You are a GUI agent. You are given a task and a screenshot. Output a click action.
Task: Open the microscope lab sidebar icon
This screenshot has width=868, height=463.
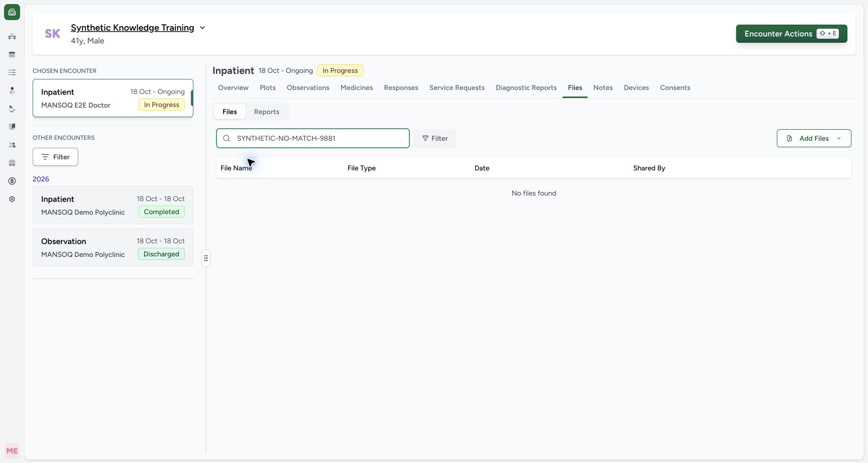coord(12,109)
